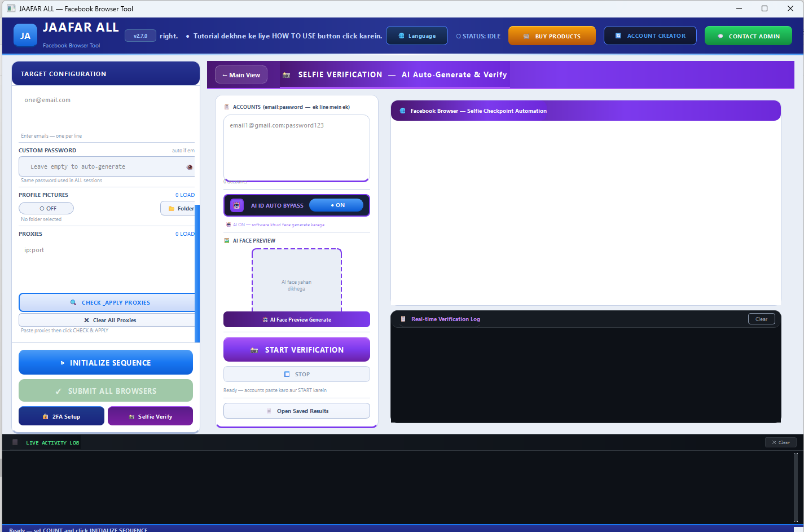The image size is (804, 532).
Task: Click the 0 LOAD count beside Proxies
Action: pyautogui.click(x=185, y=234)
